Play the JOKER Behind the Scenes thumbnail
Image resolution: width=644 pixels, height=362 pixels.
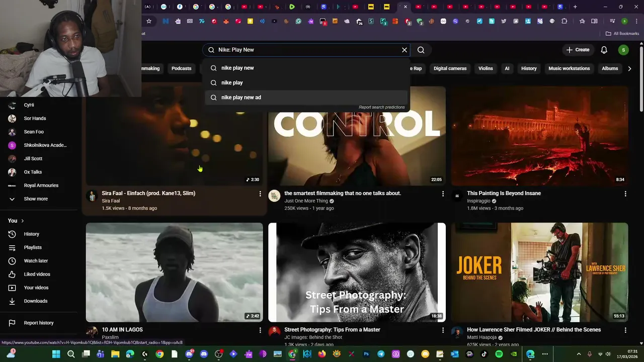[x=539, y=272]
